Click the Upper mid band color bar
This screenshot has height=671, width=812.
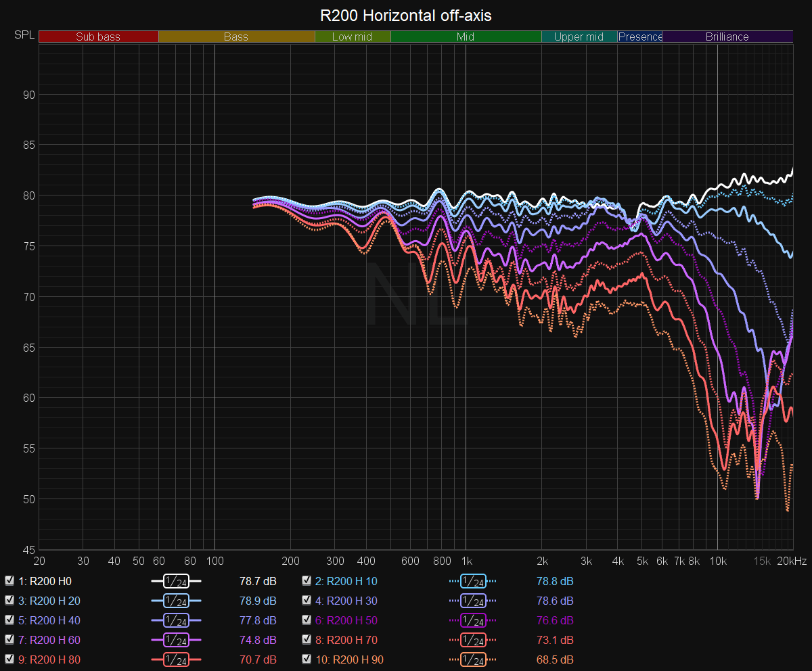tap(579, 37)
